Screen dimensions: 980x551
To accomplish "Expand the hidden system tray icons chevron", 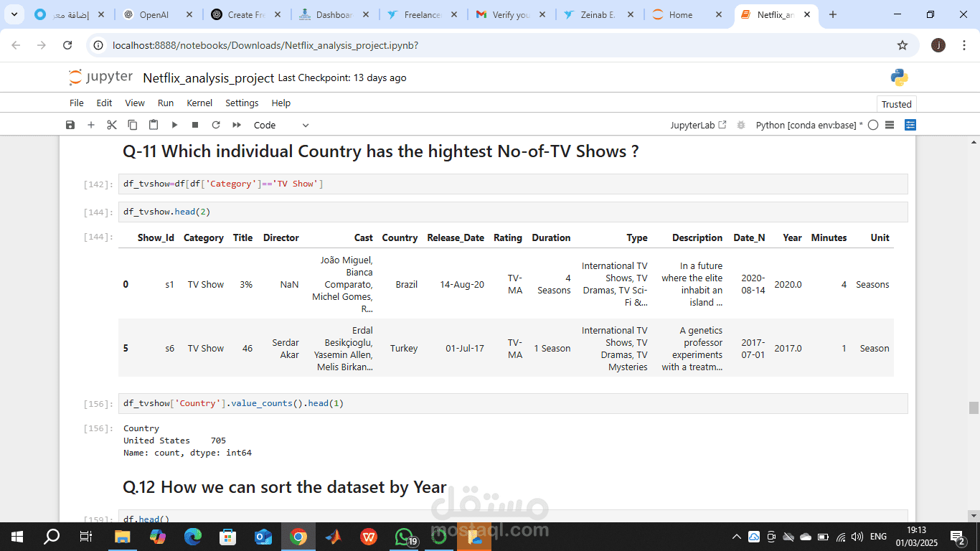I will point(737,537).
